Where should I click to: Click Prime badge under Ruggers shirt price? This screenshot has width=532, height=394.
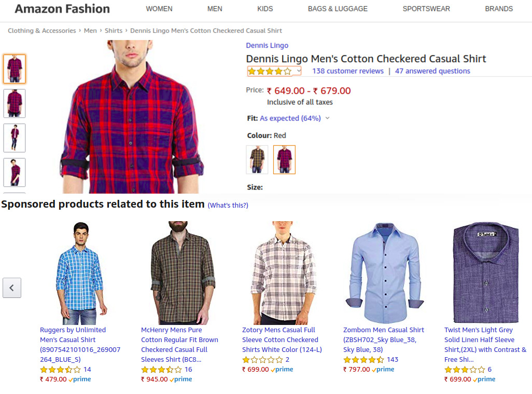[80, 379]
